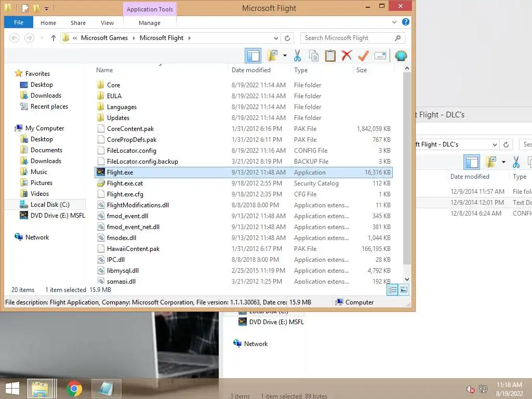Expand the ribbon with the chevron arrow

coord(394,22)
